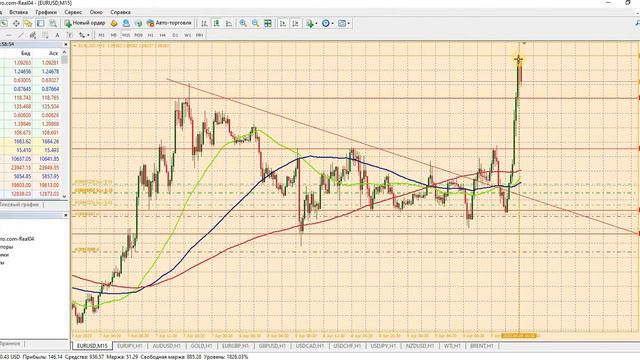Open the EURGBP,H1 chart tab
Screen dimensions: 640x360
(235, 346)
